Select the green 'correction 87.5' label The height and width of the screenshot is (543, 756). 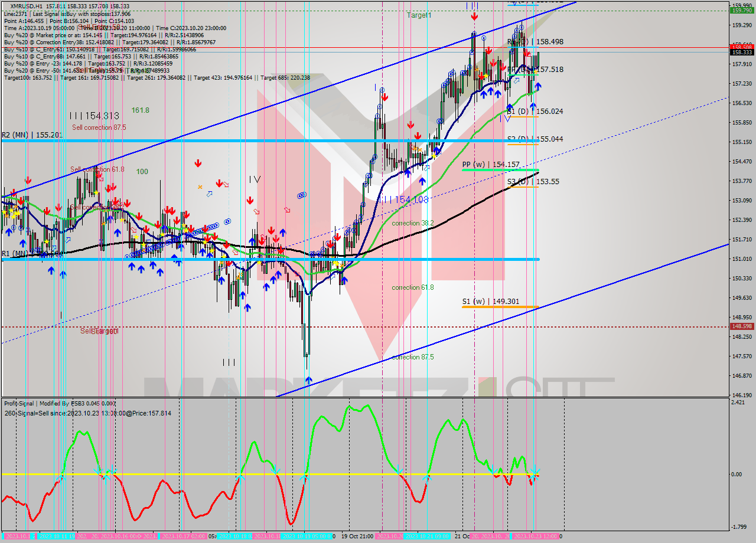(x=412, y=357)
